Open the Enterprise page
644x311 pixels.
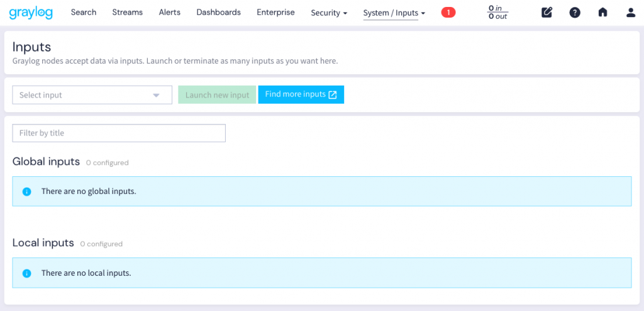(x=275, y=13)
